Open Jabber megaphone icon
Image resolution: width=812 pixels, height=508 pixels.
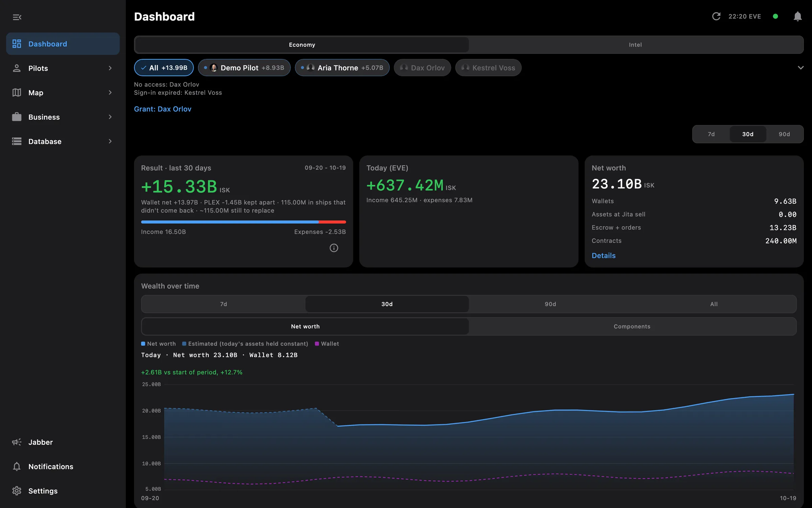coord(17,442)
